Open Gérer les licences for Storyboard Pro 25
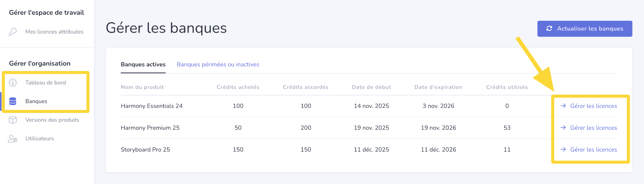 (x=593, y=149)
